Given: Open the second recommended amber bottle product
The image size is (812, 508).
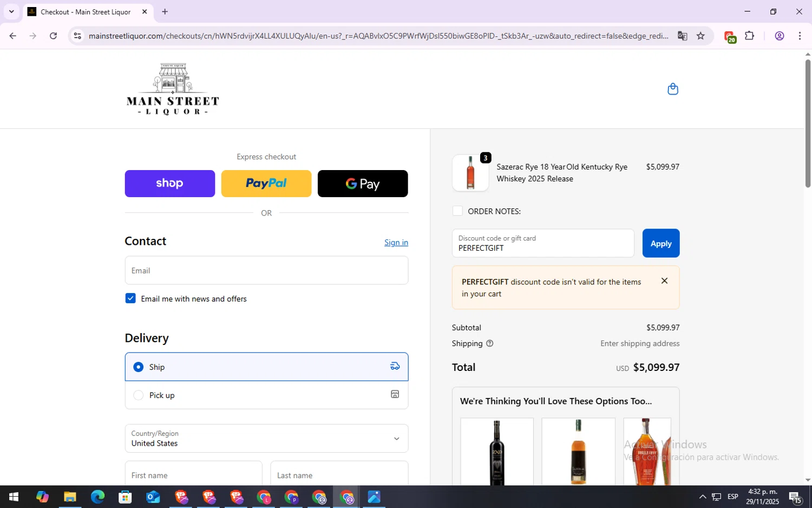Looking at the screenshot, I should 578,451.
